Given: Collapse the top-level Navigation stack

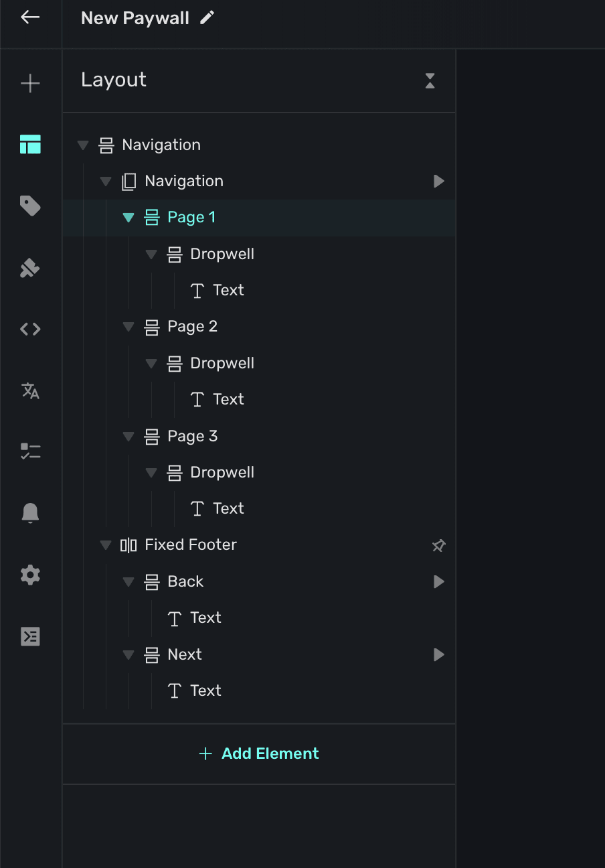Looking at the screenshot, I should coord(83,145).
